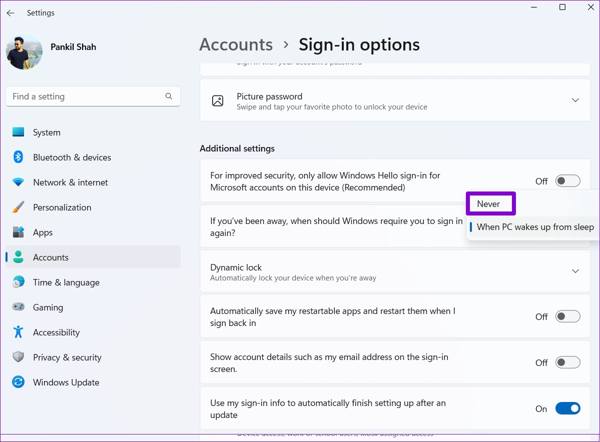Open Network & internet label
The width and height of the screenshot is (600, 442).
pyautogui.click(x=70, y=182)
